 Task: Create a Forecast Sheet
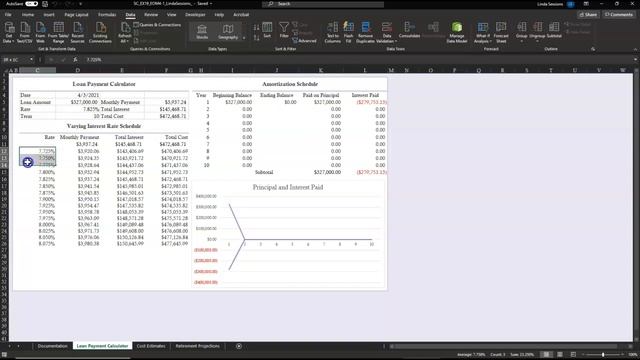(x=501, y=33)
